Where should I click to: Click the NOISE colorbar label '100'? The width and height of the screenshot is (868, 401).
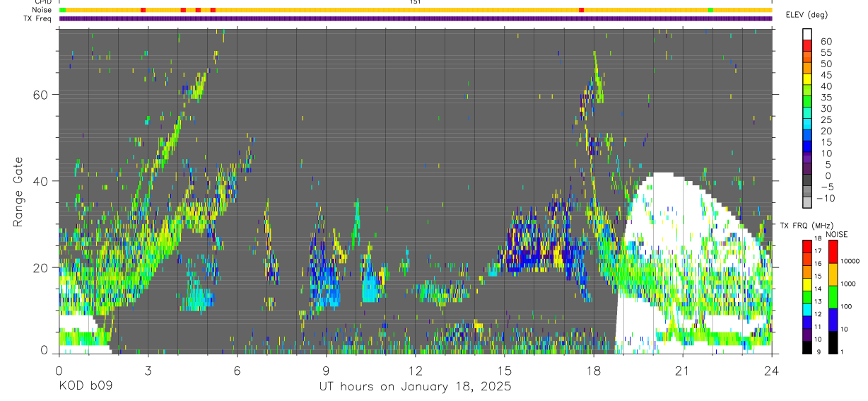point(846,306)
